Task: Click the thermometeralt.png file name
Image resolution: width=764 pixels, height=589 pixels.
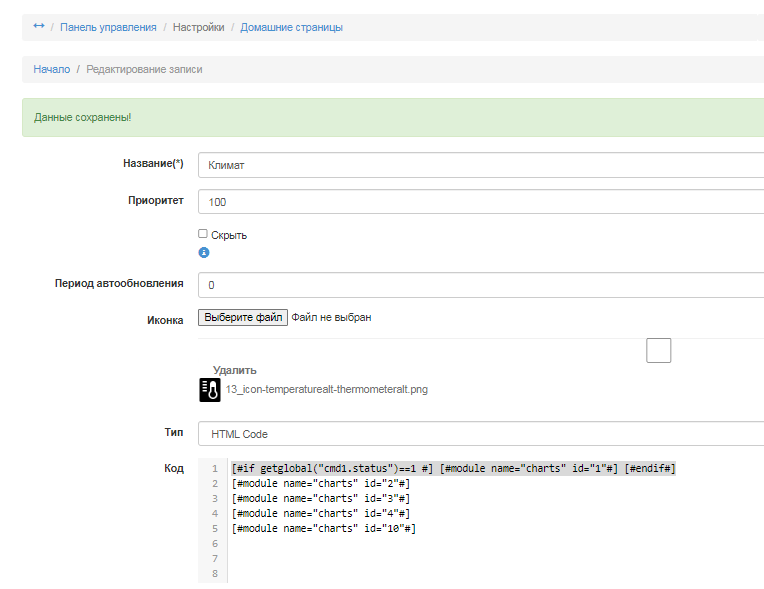Action: (x=326, y=390)
